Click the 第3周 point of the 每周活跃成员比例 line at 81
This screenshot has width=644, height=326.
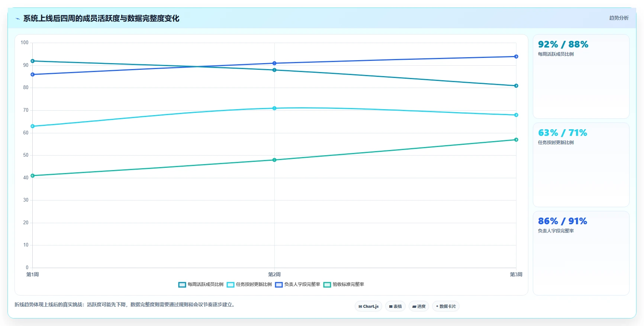click(x=516, y=86)
